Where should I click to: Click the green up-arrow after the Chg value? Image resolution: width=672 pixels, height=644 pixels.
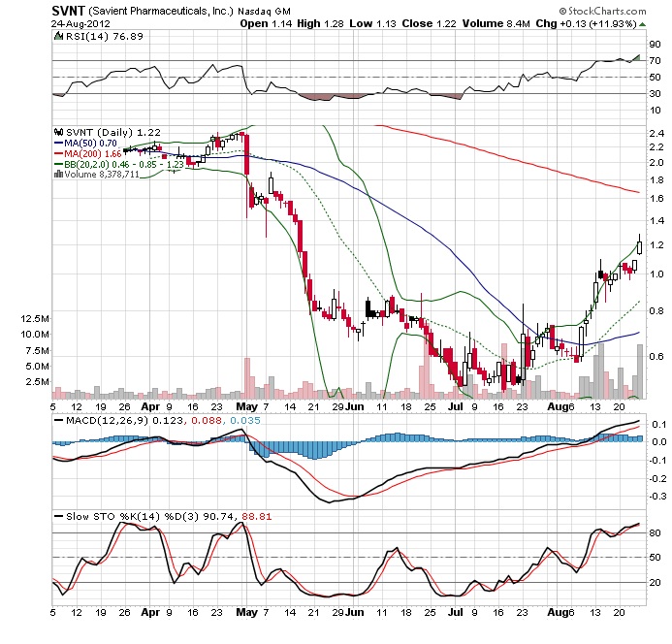(642, 24)
